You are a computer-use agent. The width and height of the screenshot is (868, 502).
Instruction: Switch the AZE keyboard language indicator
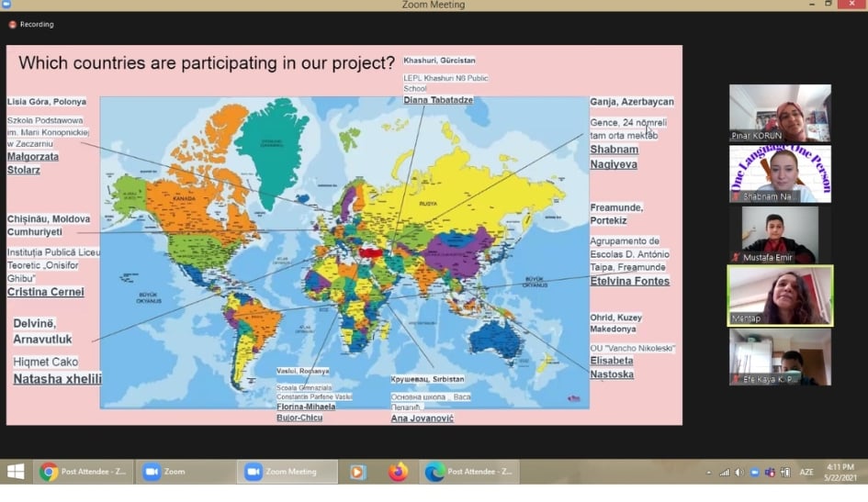coord(806,473)
